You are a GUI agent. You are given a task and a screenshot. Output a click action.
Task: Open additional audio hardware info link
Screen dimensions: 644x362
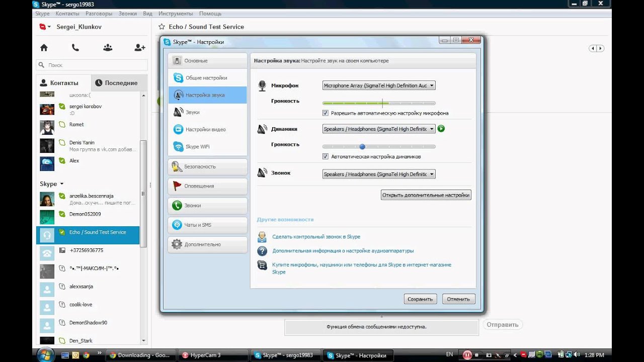pos(343,251)
